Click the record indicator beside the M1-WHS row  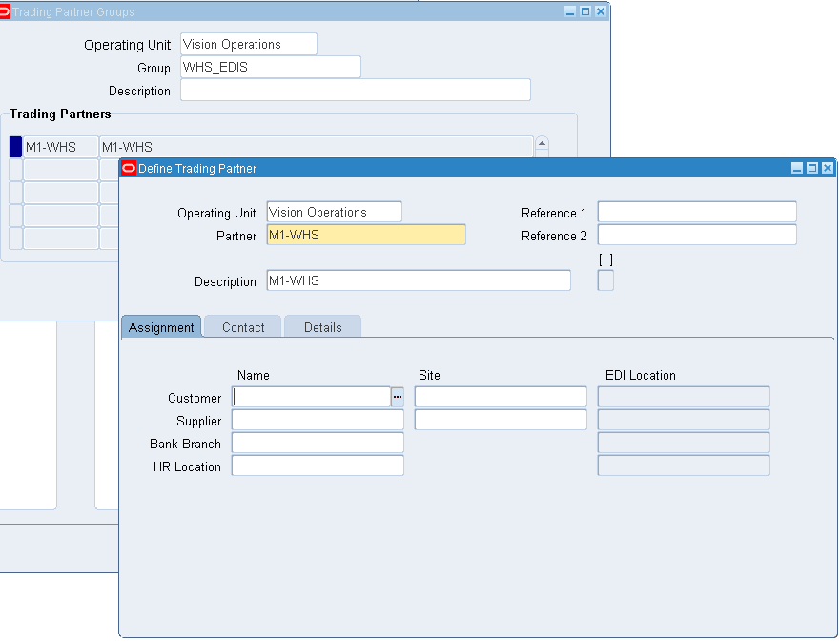click(13, 146)
